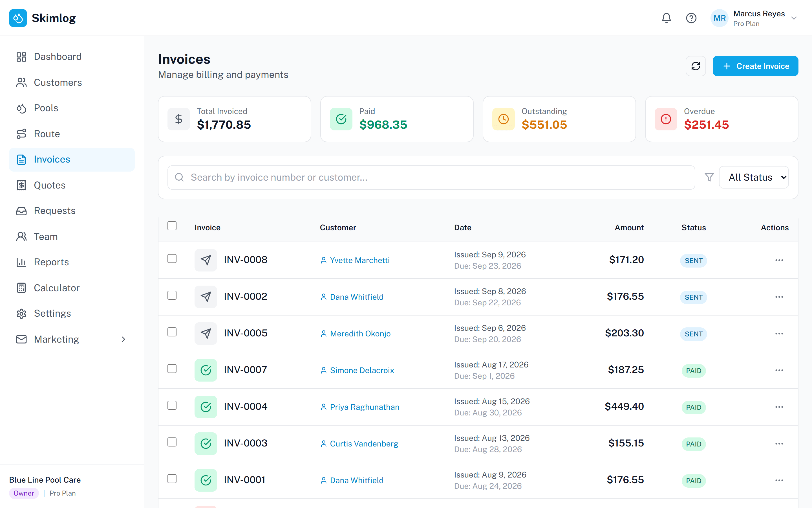The image size is (812, 508).
Task: Click the Create Invoice button
Action: tap(755, 66)
